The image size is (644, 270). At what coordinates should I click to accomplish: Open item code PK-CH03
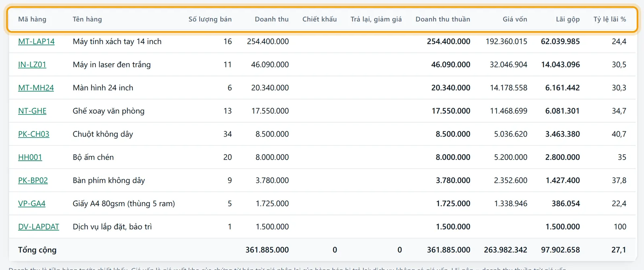pyautogui.click(x=34, y=134)
